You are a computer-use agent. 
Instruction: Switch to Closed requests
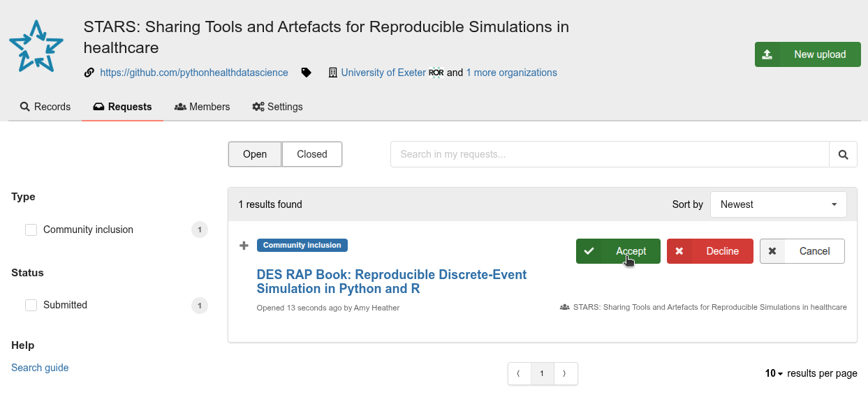coord(311,154)
